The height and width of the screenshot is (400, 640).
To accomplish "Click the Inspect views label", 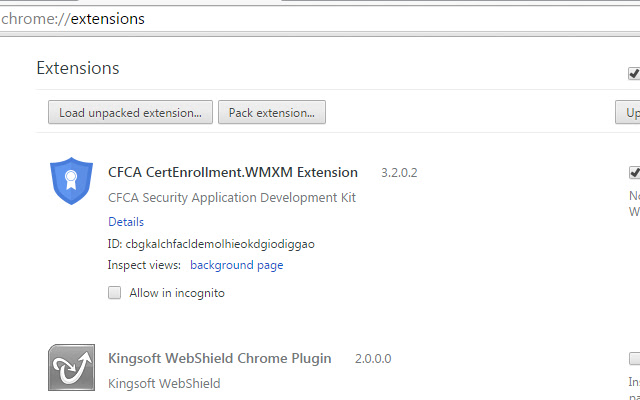I will [x=144, y=265].
